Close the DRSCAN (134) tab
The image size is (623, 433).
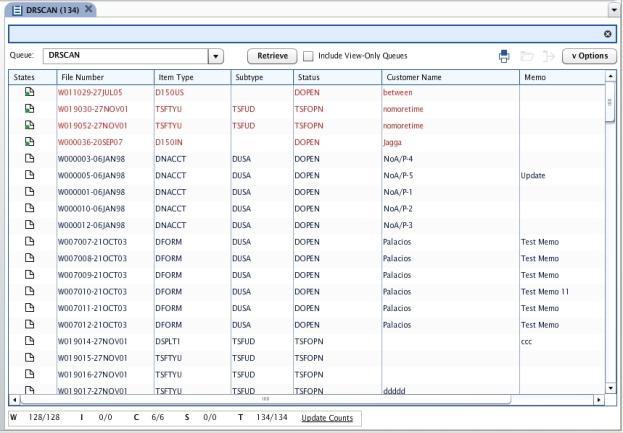point(89,9)
